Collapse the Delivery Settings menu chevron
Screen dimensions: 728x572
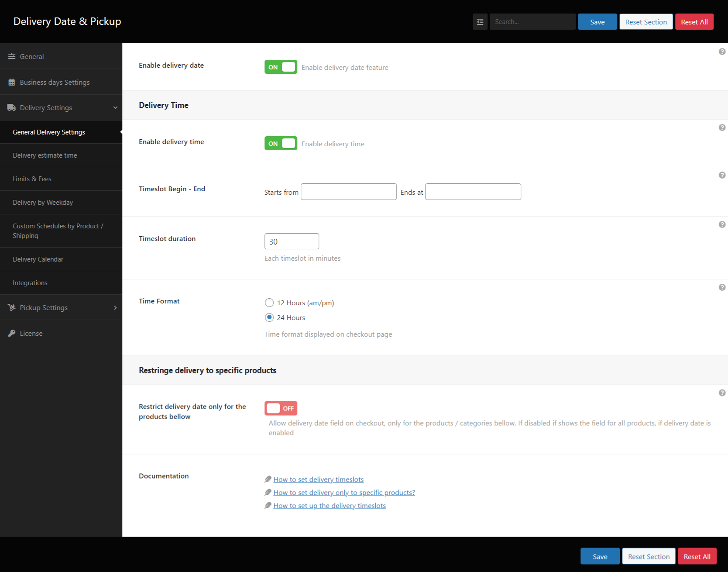pos(115,107)
